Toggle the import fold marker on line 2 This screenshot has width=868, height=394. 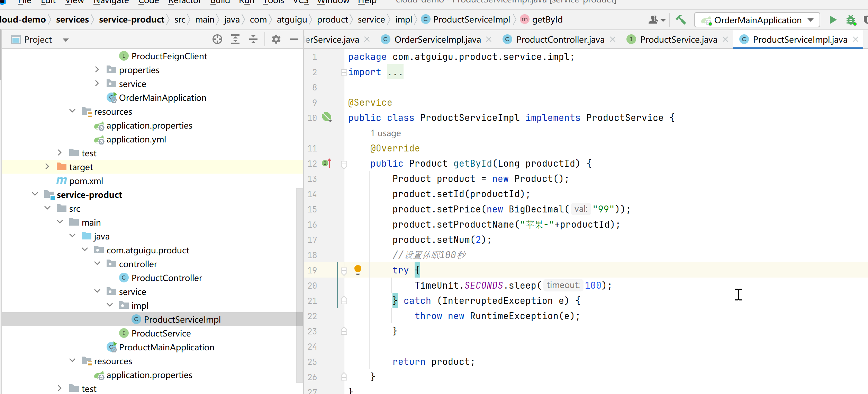pyautogui.click(x=344, y=72)
